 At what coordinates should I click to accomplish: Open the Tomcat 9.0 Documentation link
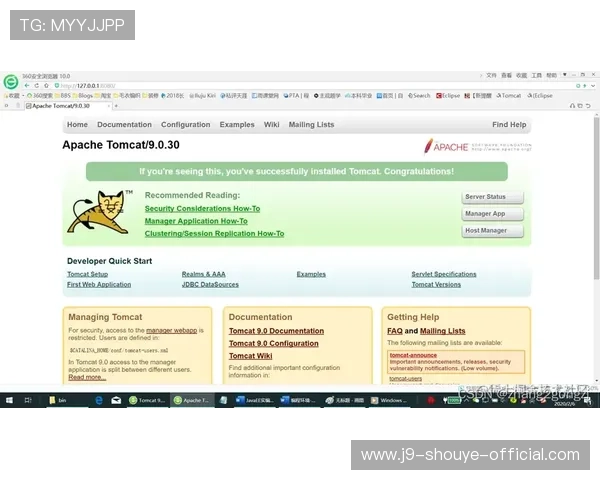[x=276, y=331]
